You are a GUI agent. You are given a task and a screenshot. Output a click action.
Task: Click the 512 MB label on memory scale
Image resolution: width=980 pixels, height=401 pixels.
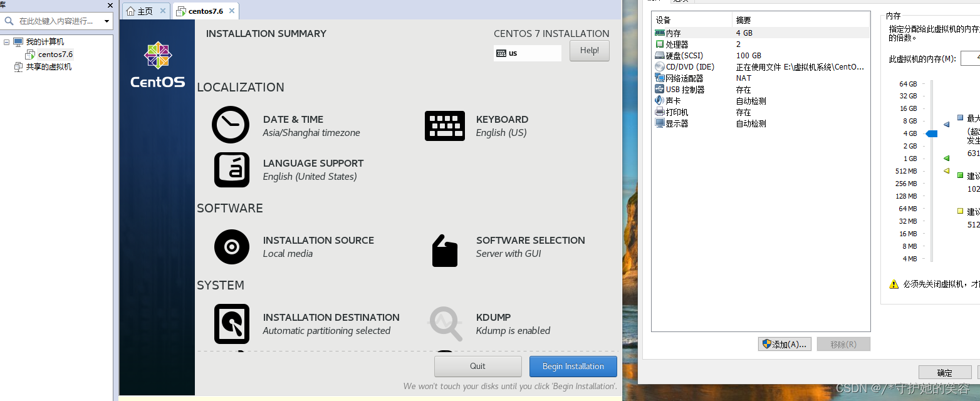pos(906,171)
